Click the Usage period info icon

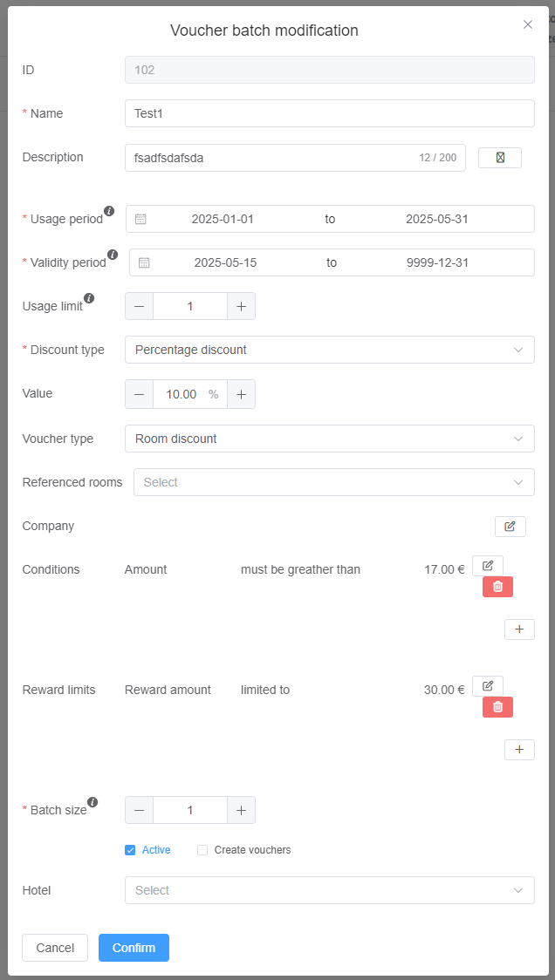tap(109, 211)
